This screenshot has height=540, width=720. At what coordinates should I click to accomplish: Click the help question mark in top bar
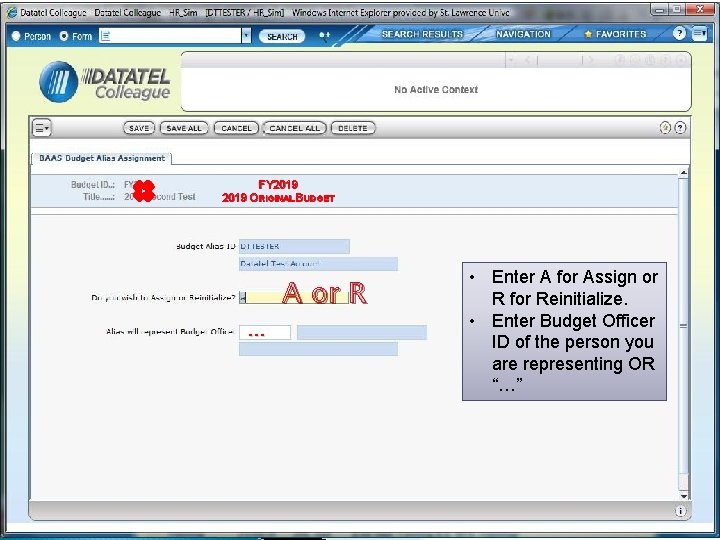click(x=679, y=34)
